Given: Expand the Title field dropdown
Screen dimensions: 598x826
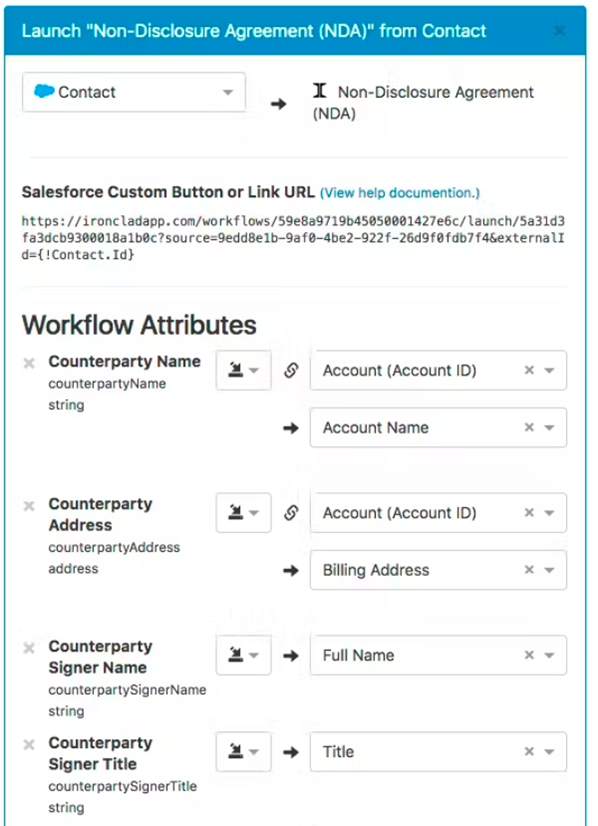Looking at the screenshot, I should [x=550, y=752].
